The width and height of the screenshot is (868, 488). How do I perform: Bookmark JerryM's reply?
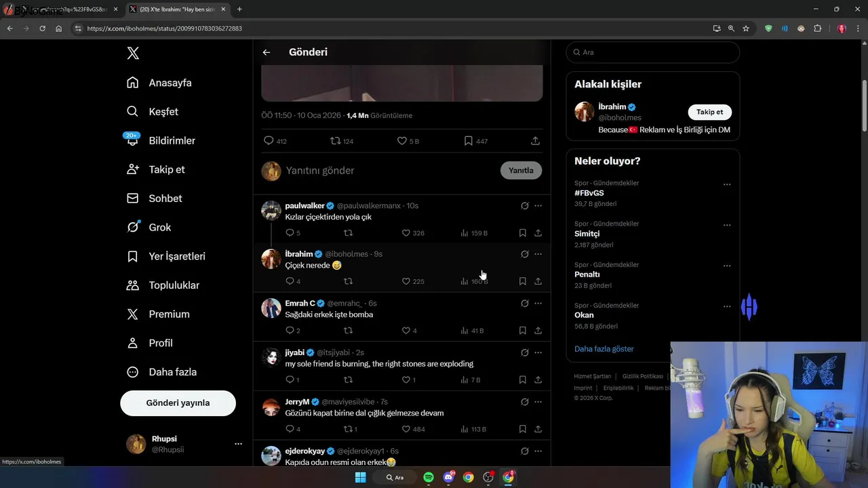pyautogui.click(x=522, y=429)
